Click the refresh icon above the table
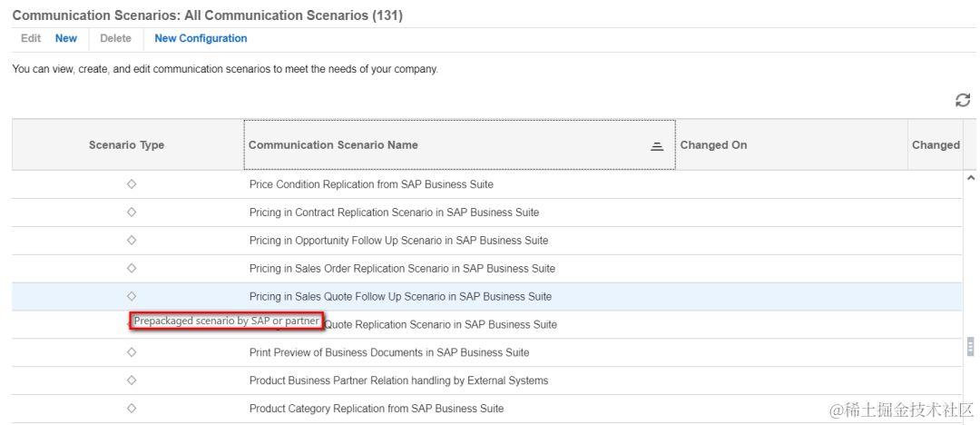 [x=963, y=102]
